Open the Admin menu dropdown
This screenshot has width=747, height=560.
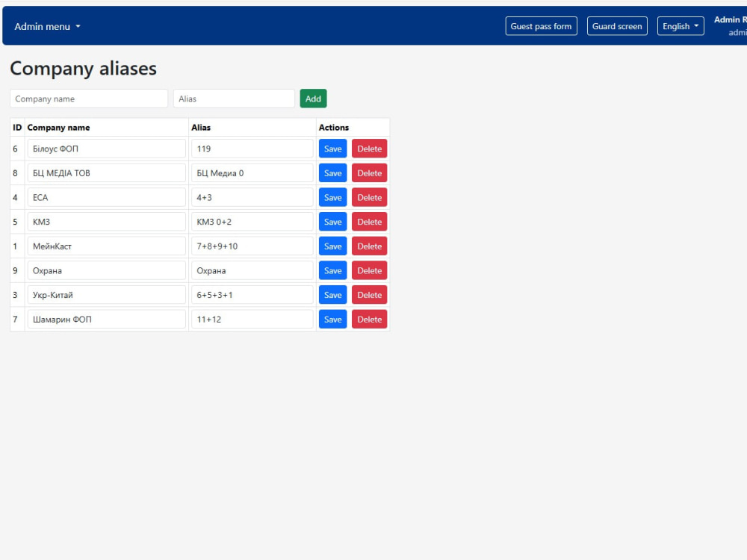tap(47, 27)
